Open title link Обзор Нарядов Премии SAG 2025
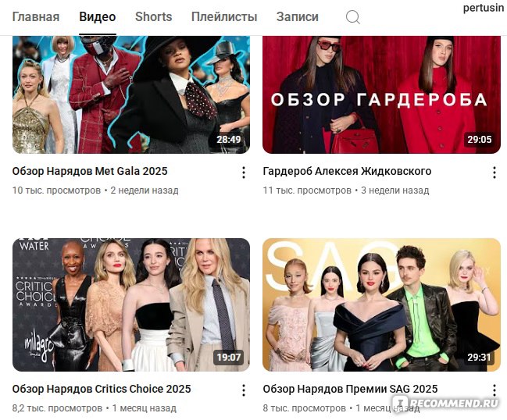 click(x=350, y=389)
